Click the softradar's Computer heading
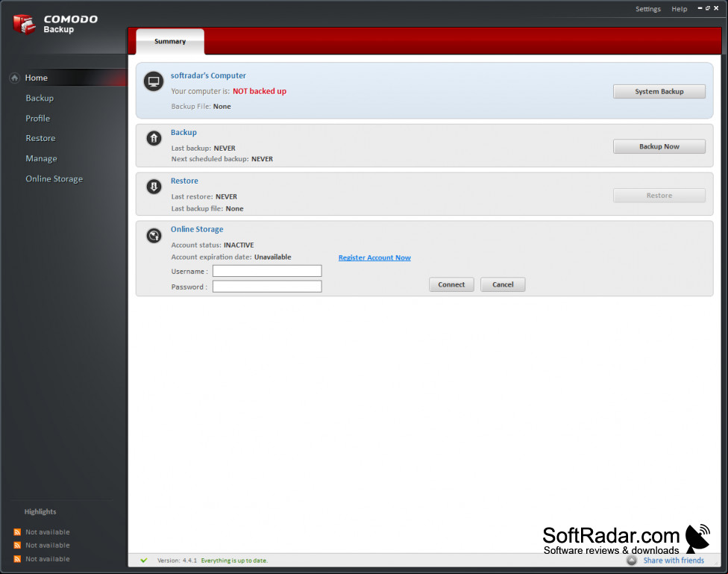728x574 pixels. 208,75
